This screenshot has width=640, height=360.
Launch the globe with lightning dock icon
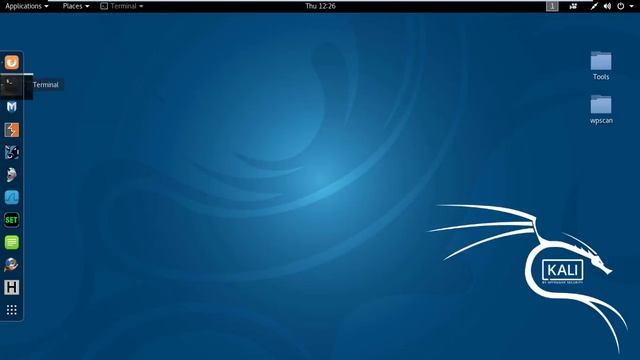[12, 265]
